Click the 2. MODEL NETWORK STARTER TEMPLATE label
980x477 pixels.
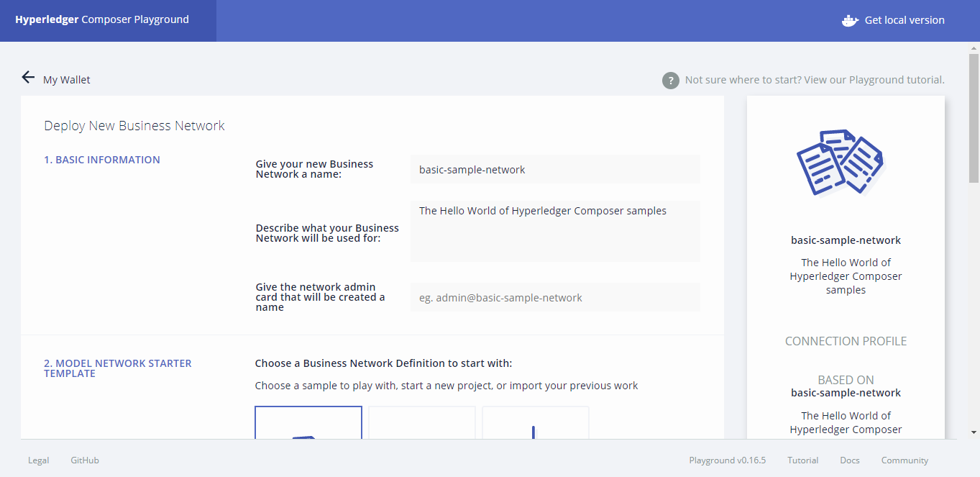pyautogui.click(x=118, y=368)
